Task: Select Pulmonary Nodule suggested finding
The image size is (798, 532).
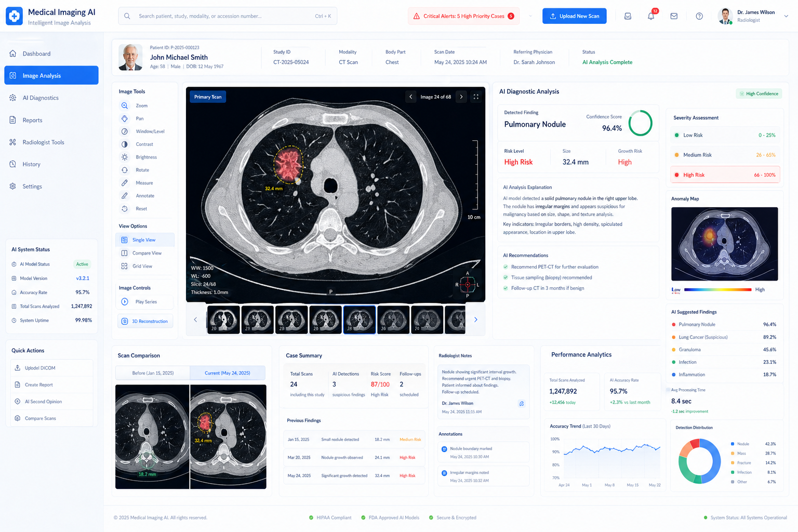Action: (724, 325)
